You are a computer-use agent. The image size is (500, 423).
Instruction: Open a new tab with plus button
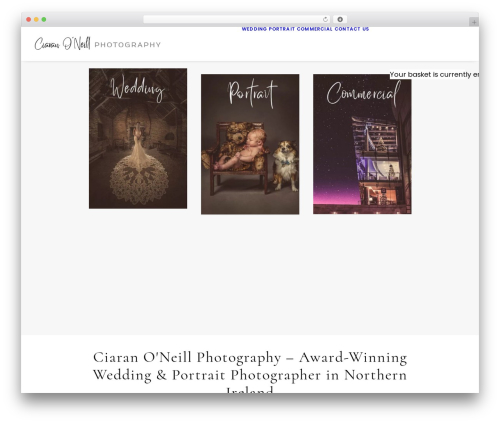474,22
